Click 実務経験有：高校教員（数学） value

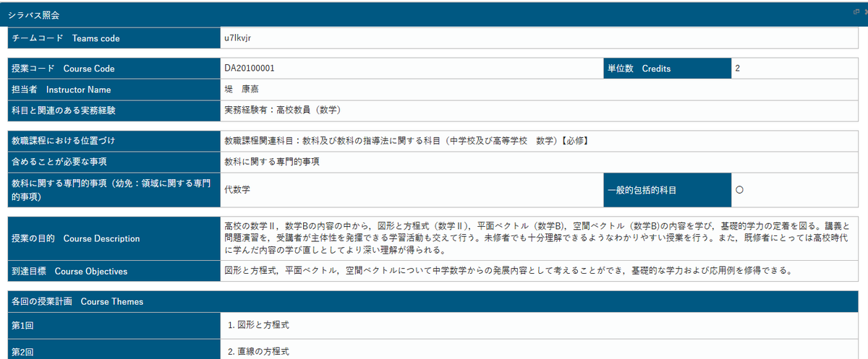283,111
